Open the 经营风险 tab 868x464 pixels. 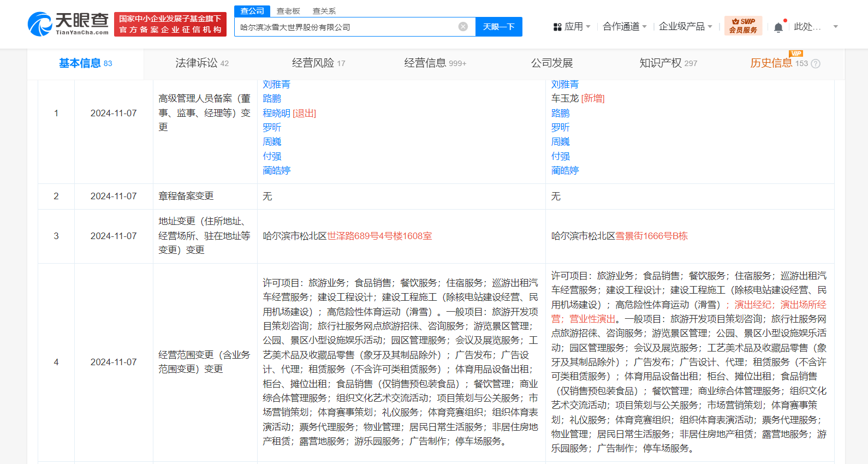pyautogui.click(x=318, y=63)
